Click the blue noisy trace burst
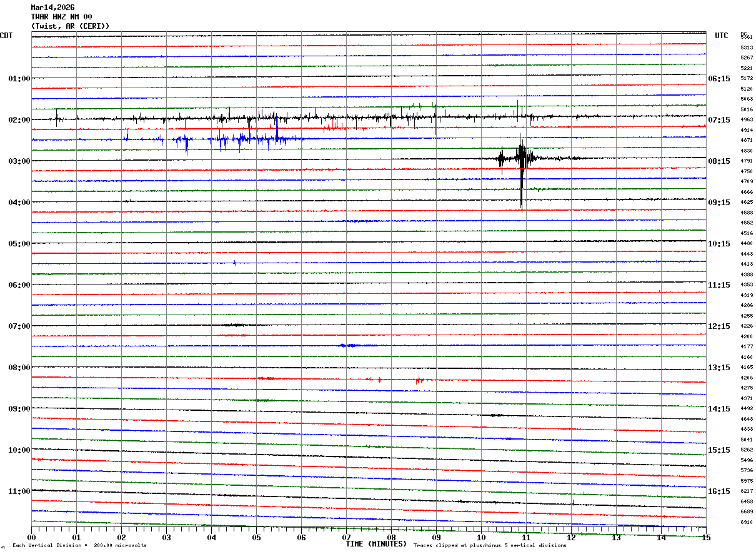The height and width of the screenshot is (554, 756). pos(212,140)
